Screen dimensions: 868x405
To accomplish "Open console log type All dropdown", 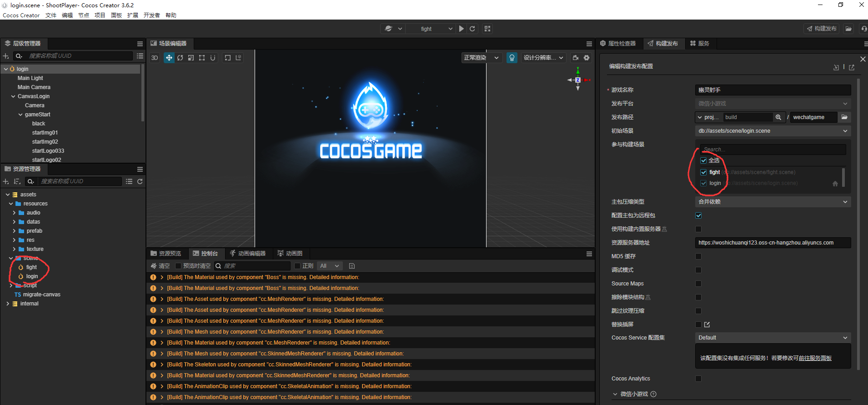I will click(330, 266).
